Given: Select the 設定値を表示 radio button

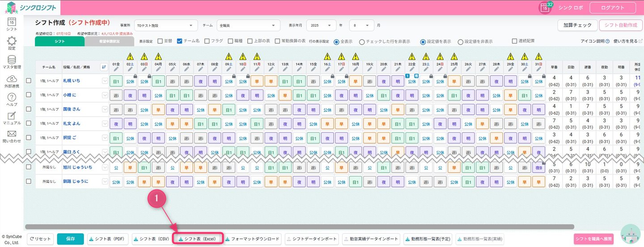Looking at the screenshot, I should (x=423, y=42).
